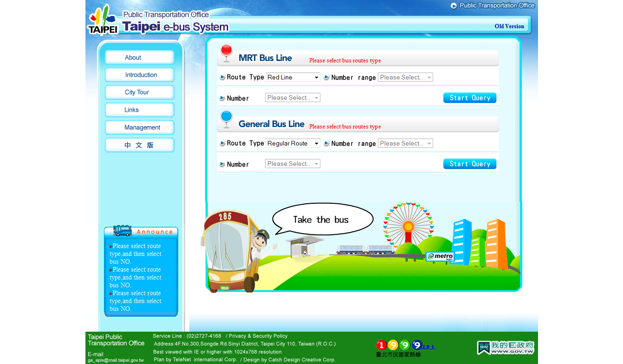The height and width of the screenshot is (364, 623).
Task: Open the Management menu item
Action: (139, 127)
